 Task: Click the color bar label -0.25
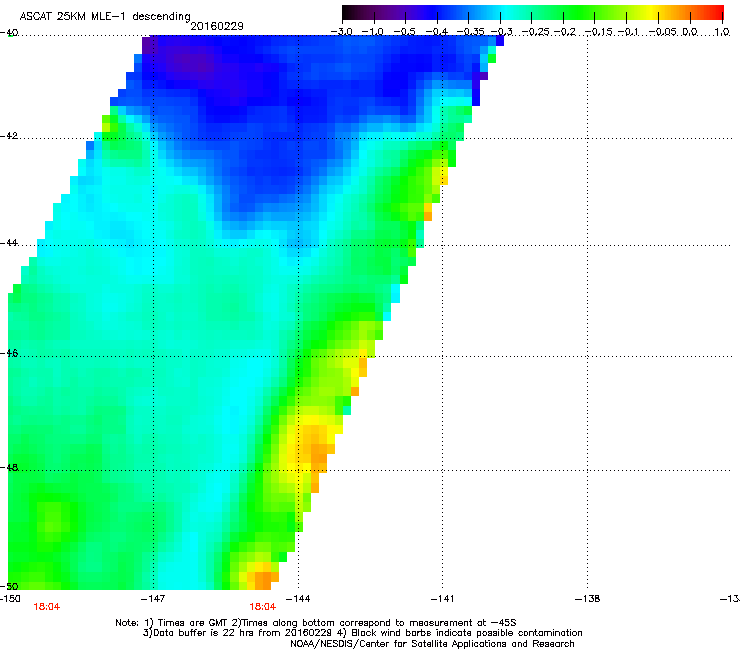pyautogui.click(x=536, y=32)
